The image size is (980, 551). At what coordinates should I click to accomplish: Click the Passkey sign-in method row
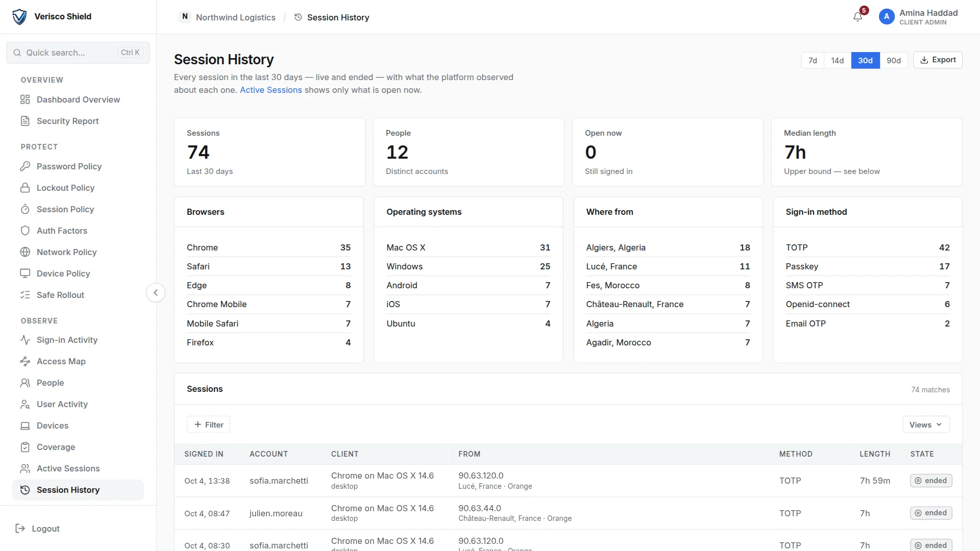click(x=868, y=266)
